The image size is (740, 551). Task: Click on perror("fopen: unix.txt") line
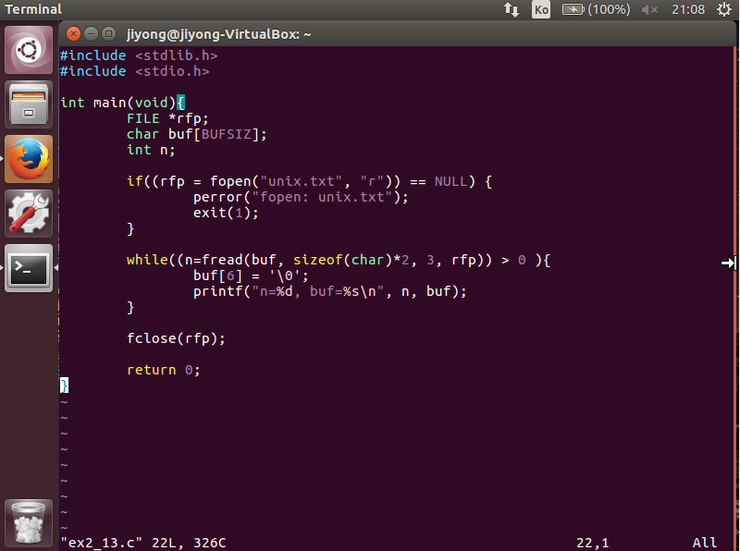pyautogui.click(x=301, y=197)
